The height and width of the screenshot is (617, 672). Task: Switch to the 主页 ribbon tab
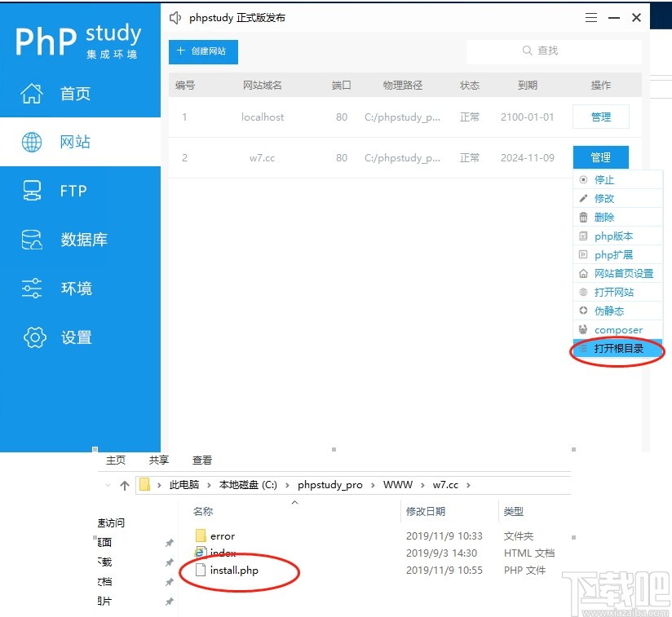(115, 460)
